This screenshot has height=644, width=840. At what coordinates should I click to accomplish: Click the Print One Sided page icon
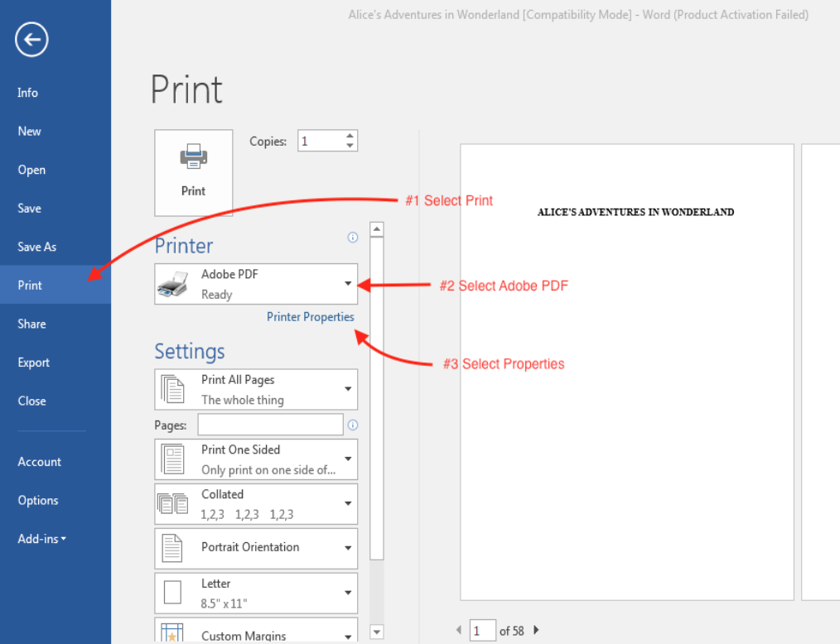[172, 459]
